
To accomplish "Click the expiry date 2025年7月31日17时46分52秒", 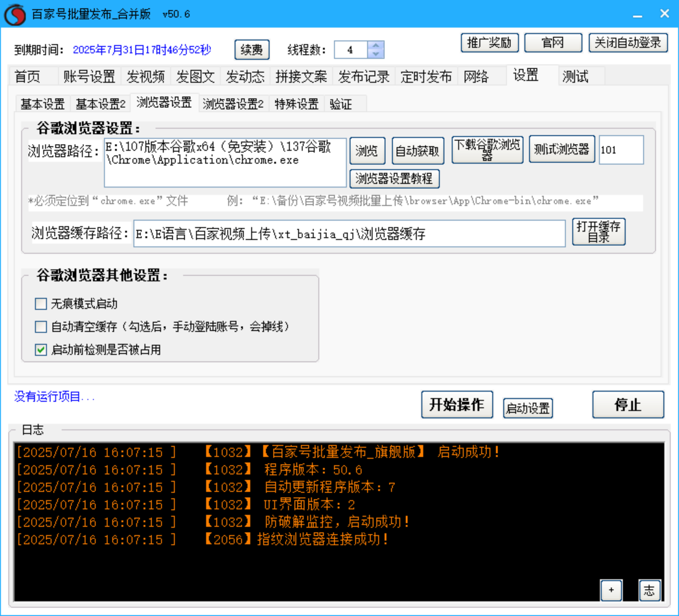I will point(142,50).
